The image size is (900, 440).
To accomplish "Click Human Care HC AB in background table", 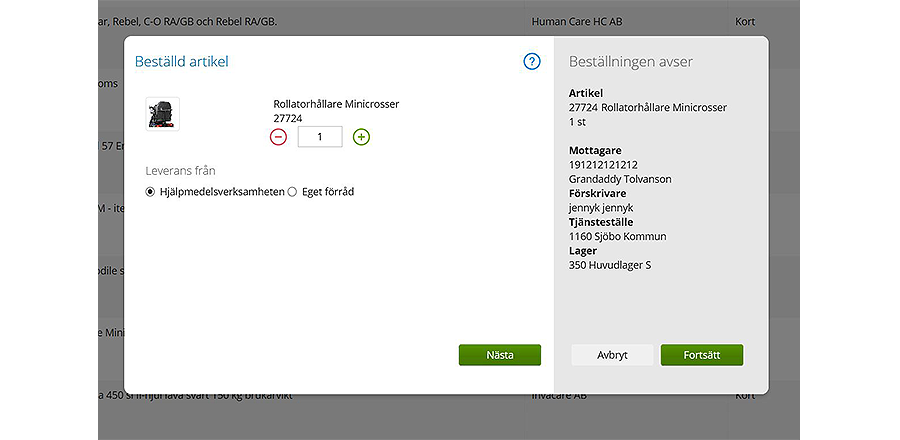I will [x=577, y=22].
